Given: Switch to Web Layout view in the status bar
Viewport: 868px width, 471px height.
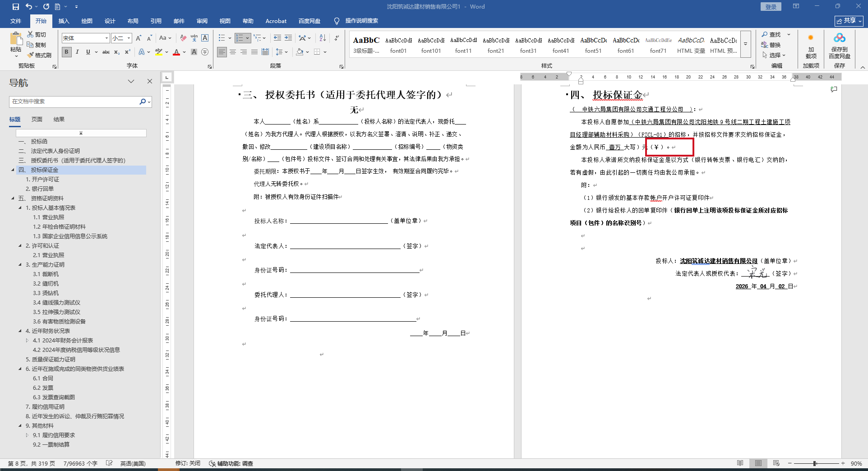Looking at the screenshot, I should 776,463.
